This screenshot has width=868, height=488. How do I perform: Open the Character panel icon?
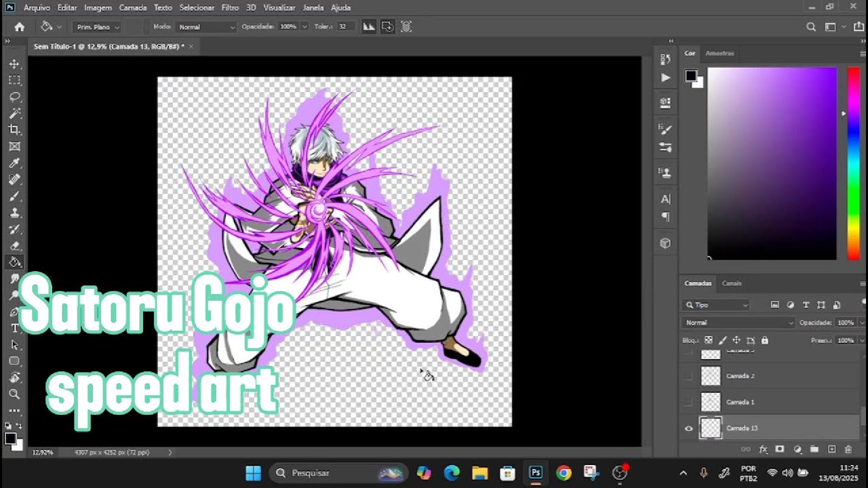(665, 199)
